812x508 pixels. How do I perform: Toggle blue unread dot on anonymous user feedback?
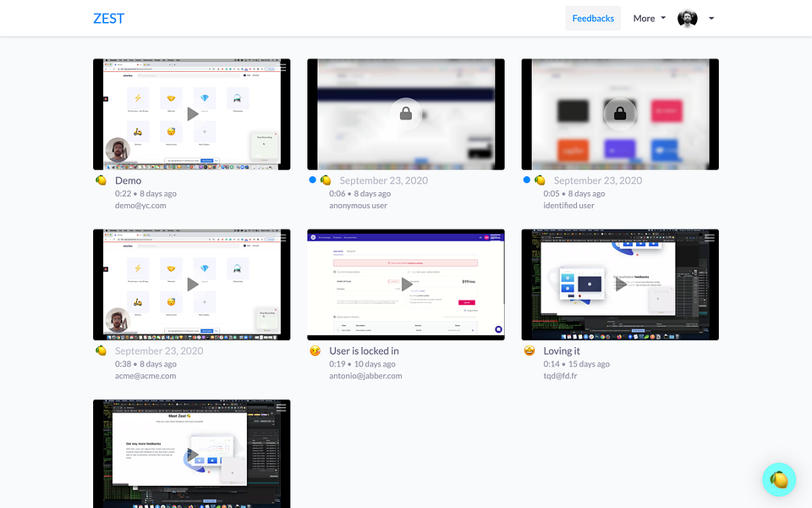click(x=312, y=179)
